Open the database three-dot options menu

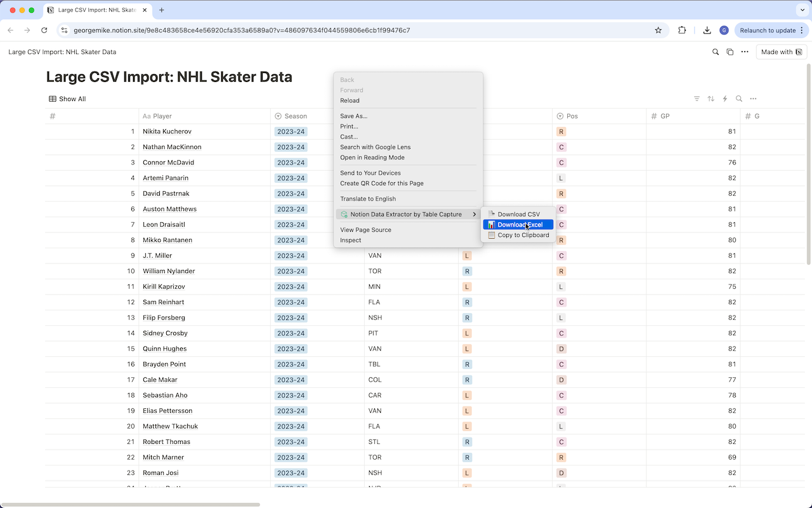tap(753, 99)
